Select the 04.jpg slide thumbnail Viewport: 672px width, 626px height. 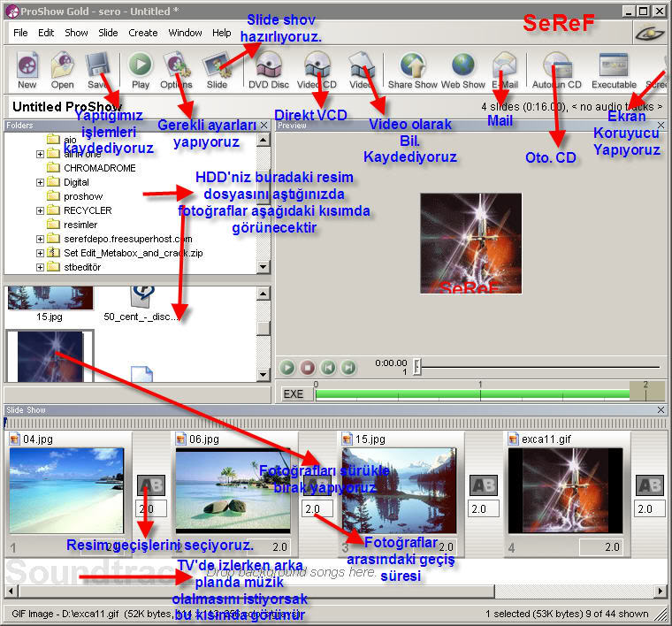pos(66,491)
